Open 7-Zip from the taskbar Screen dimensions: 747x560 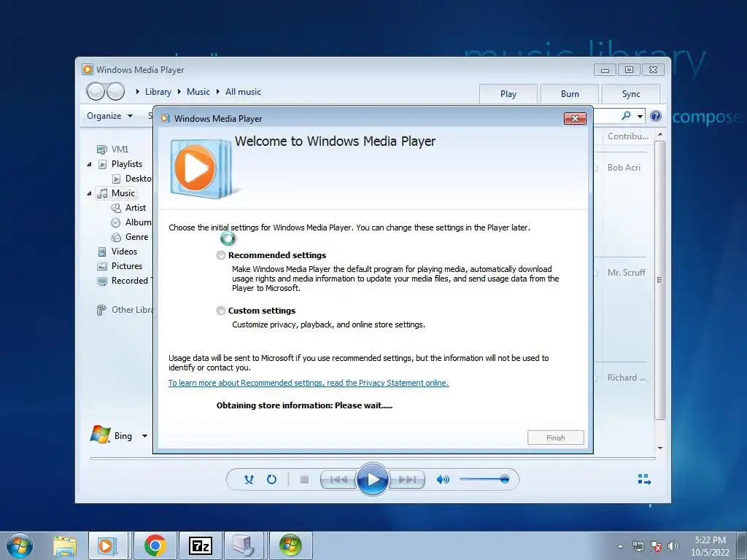coord(200,545)
